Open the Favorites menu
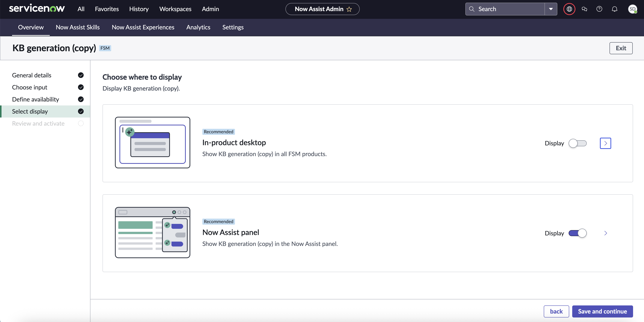644x322 pixels. [x=107, y=9]
